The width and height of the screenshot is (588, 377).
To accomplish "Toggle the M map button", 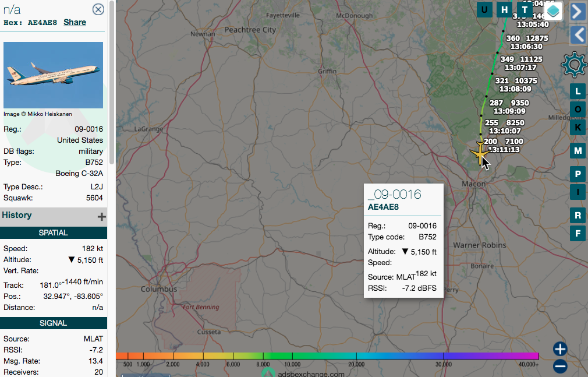I will [x=578, y=150].
